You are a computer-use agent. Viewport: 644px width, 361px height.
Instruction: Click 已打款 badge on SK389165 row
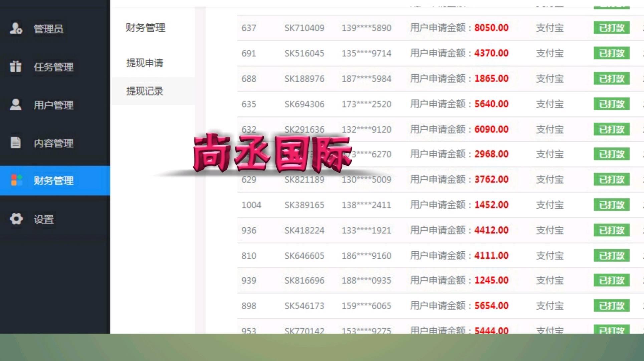tap(611, 205)
